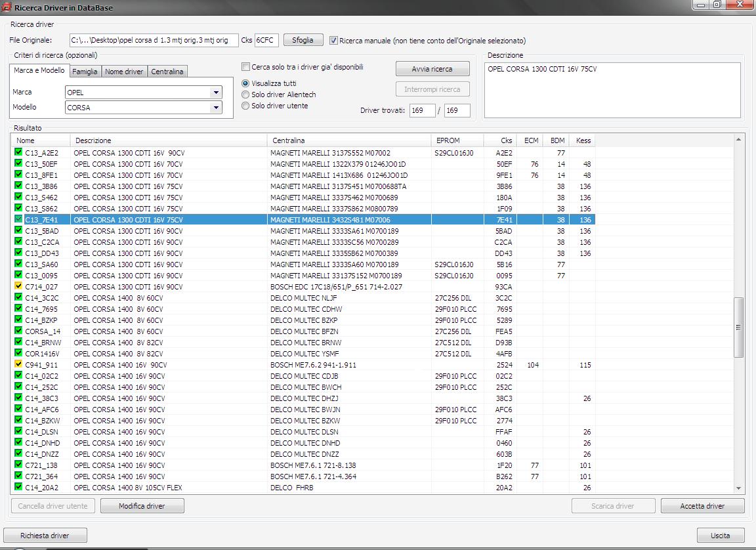
Task: Click the app icon in title bar
Action: pyautogui.click(x=7, y=7)
